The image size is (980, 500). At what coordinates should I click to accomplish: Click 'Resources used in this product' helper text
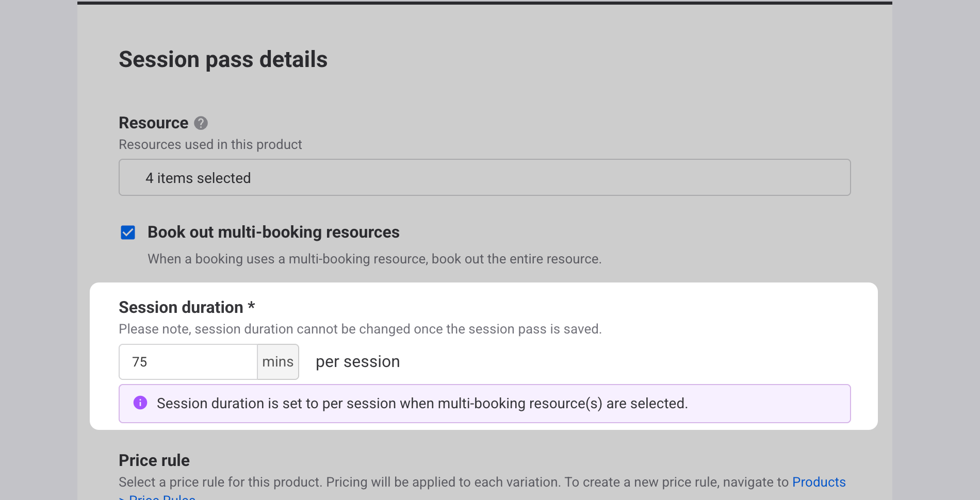coord(210,144)
